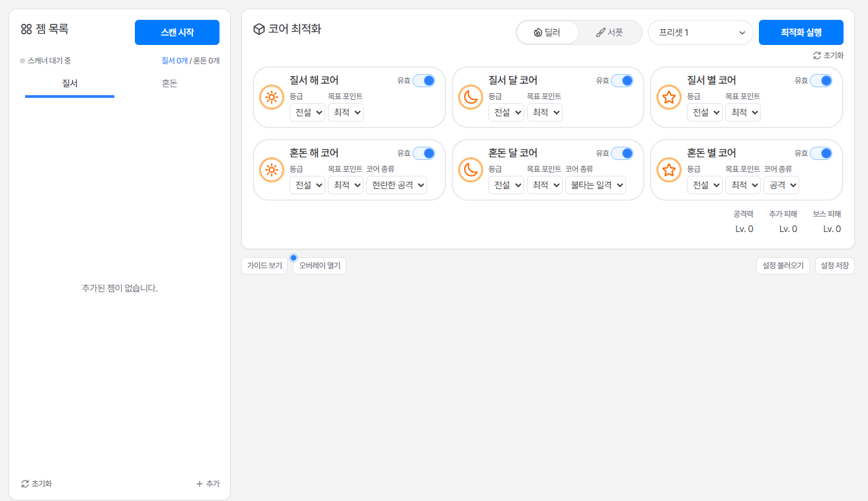
Task: Click the 스캐너 대기 중 status text
Action: click(49, 61)
